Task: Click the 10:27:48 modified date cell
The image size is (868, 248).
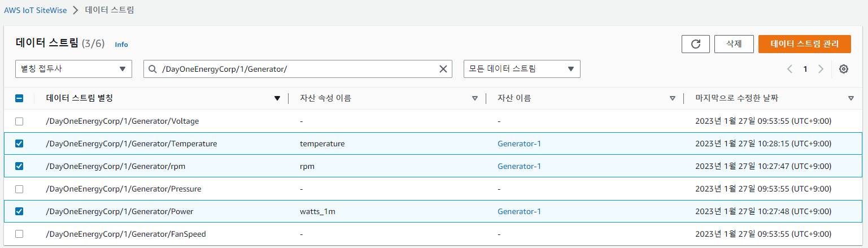Action: point(763,211)
